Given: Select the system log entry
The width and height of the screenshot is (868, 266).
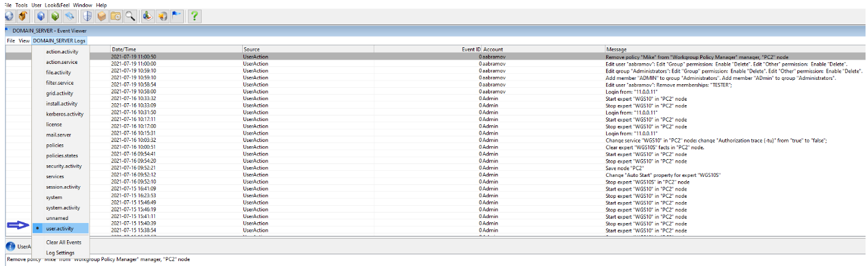Looking at the screenshot, I should click(x=61, y=198).
